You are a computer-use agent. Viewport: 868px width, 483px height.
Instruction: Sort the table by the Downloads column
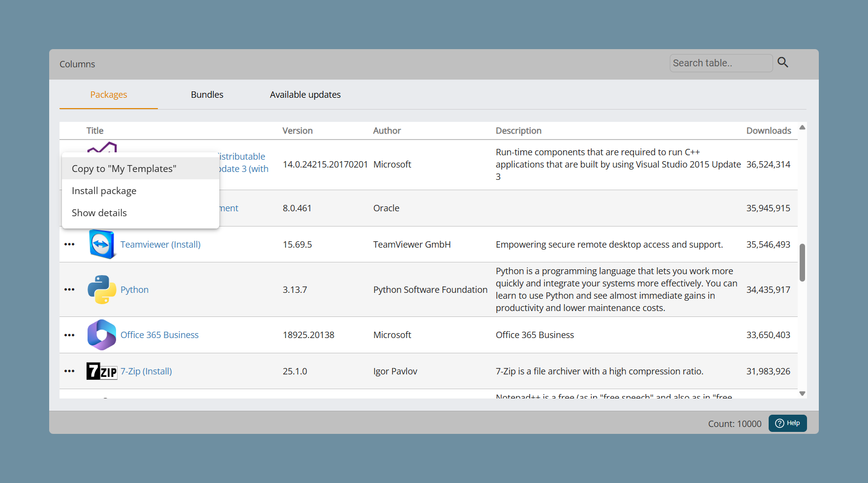pos(769,131)
